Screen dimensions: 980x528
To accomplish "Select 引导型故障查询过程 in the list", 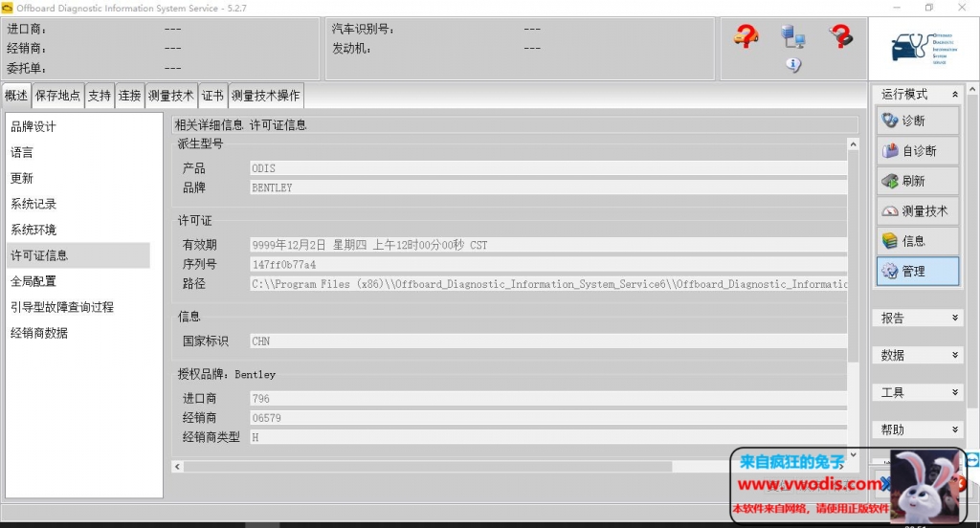I will (x=78, y=307).
